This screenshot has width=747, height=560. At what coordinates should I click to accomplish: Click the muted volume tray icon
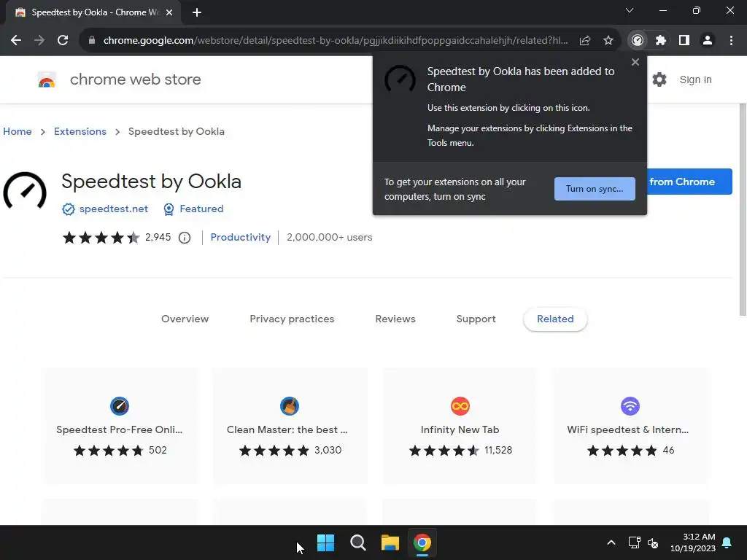(653, 542)
